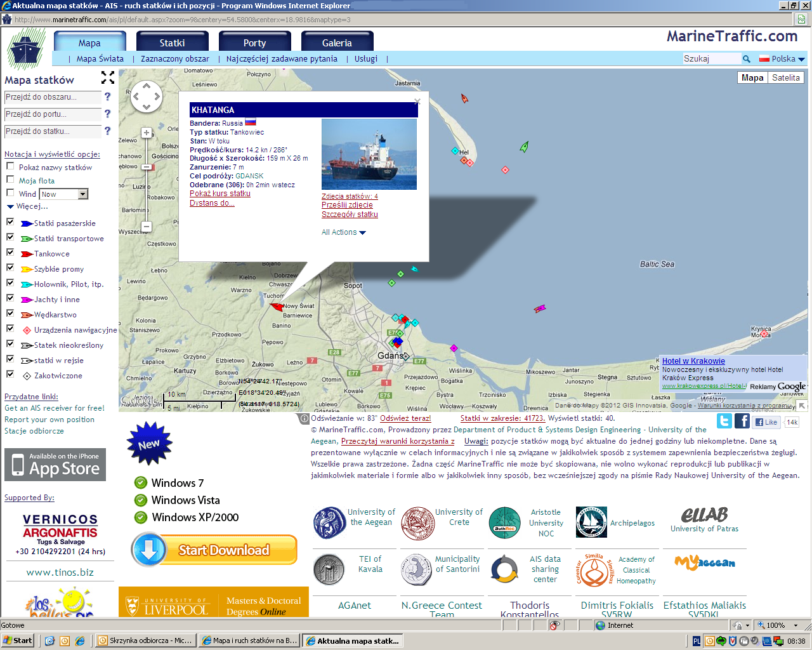This screenshot has width=812, height=650.
Task: Close the KHATANGA info popup
Action: click(417, 101)
